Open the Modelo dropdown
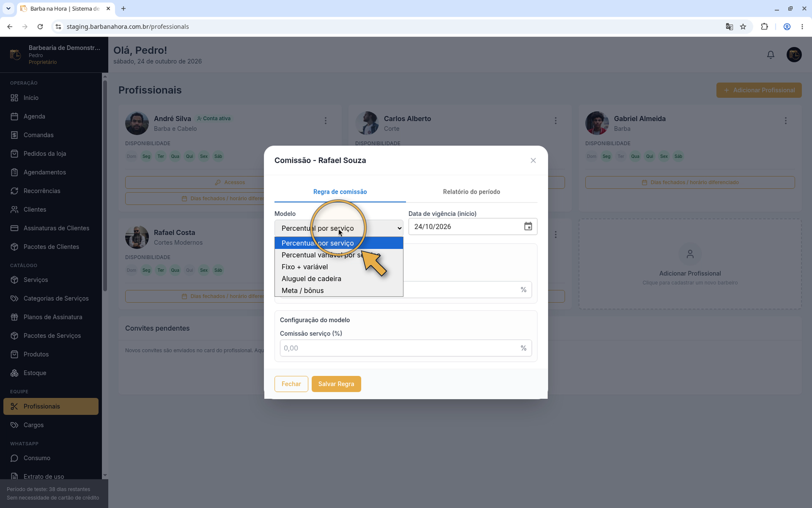The image size is (812, 508). click(339, 228)
